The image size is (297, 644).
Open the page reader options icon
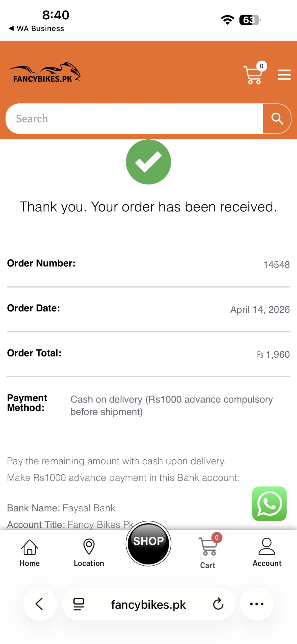tap(78, 604)
